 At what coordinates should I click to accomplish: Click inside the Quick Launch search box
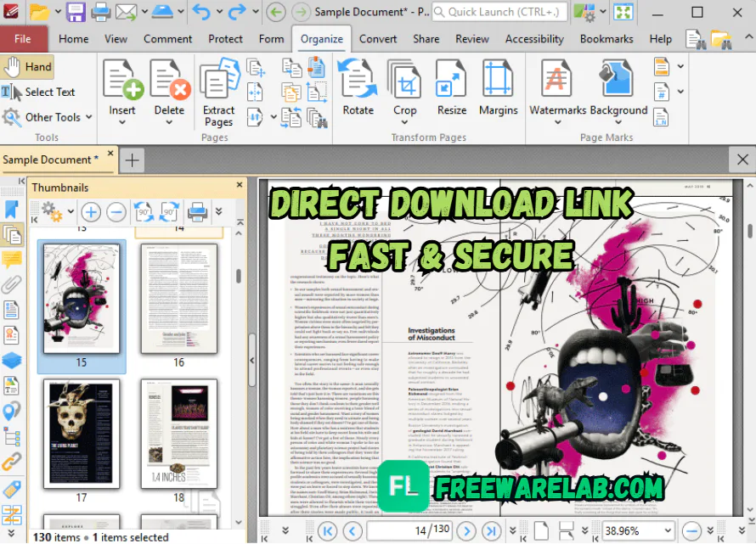[499, 12]
